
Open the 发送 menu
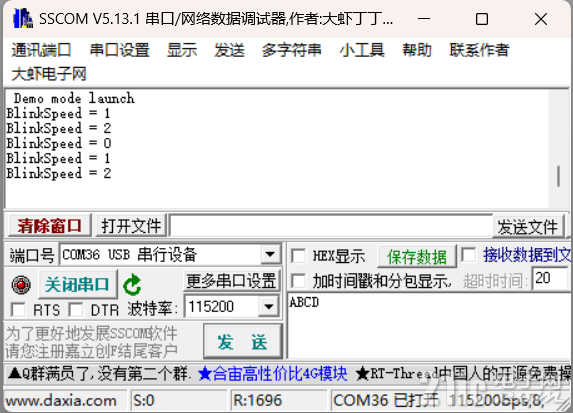[x=229, y=50]
